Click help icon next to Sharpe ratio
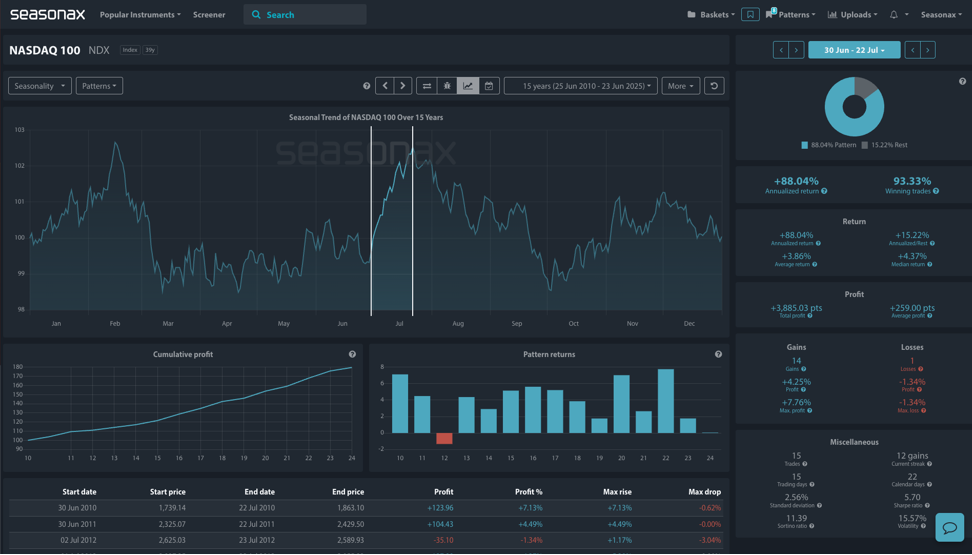The width and height of the screenshot is (972, 555). (x=928, y=505)
